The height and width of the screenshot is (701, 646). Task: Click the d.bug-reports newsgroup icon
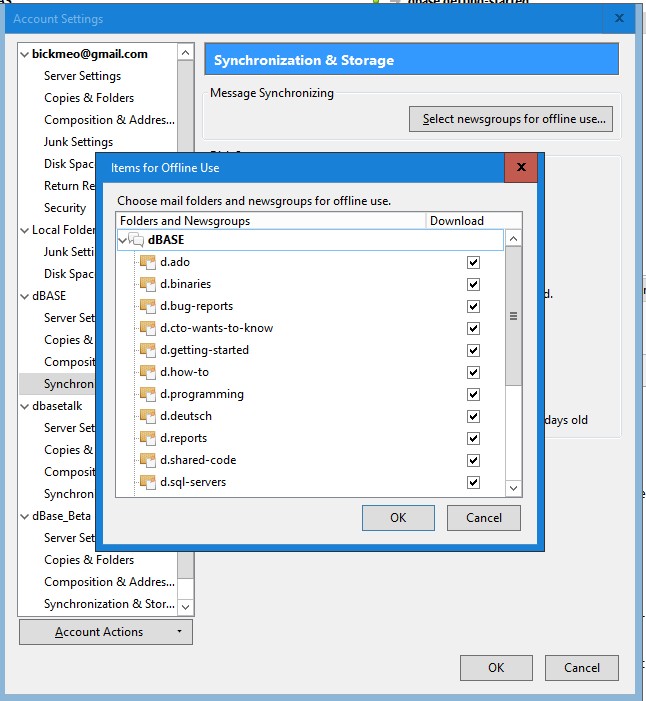pos(148,306)
